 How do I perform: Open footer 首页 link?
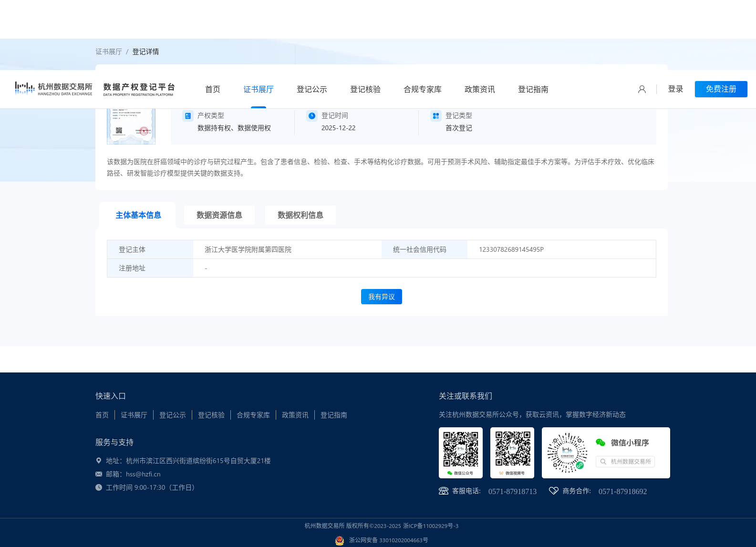pyautogui.click(x=102, y=415)
